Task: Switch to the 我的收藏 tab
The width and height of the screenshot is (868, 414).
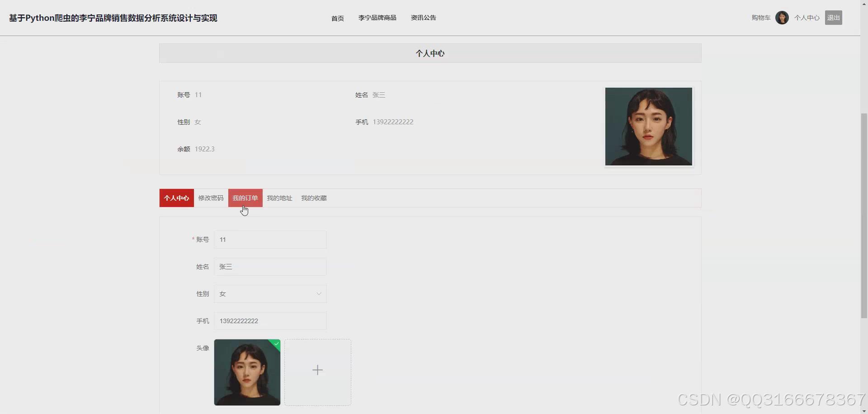Action: pyautogui.click(x=314, y=198)
